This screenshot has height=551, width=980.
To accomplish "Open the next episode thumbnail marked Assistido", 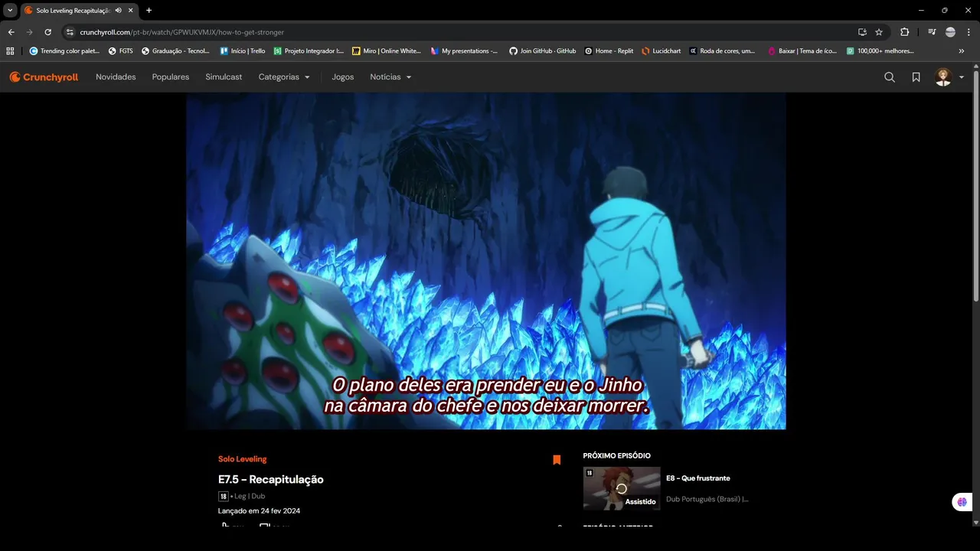I will pos(622,488).
